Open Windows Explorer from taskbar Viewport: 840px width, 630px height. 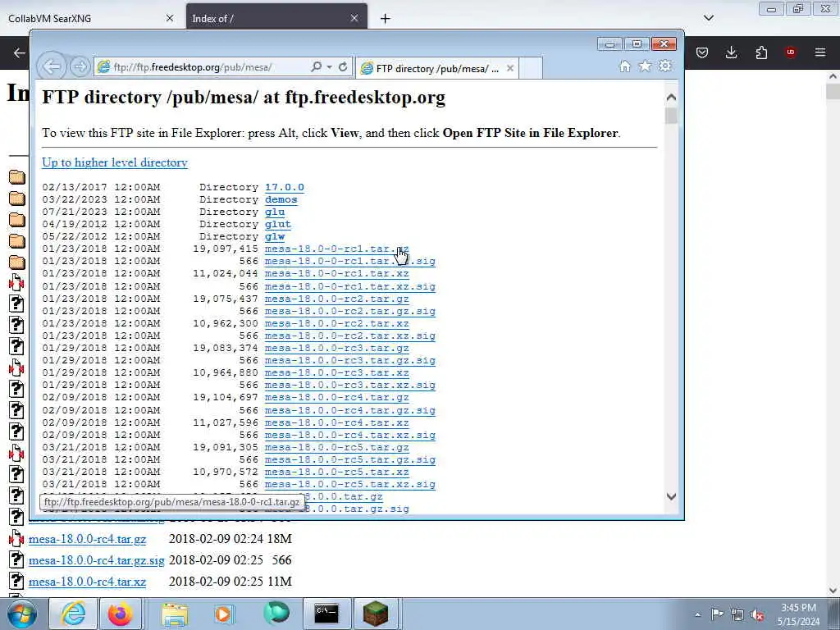click(x=175, y=614)
